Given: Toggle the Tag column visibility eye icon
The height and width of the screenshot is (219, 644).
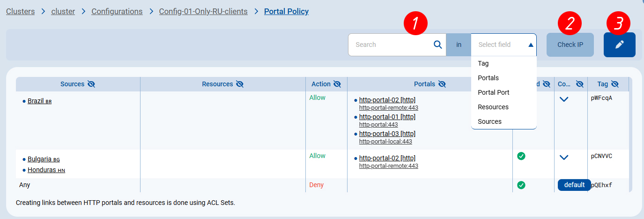Looking at the screenshot, I should click(x=614, y=84).
